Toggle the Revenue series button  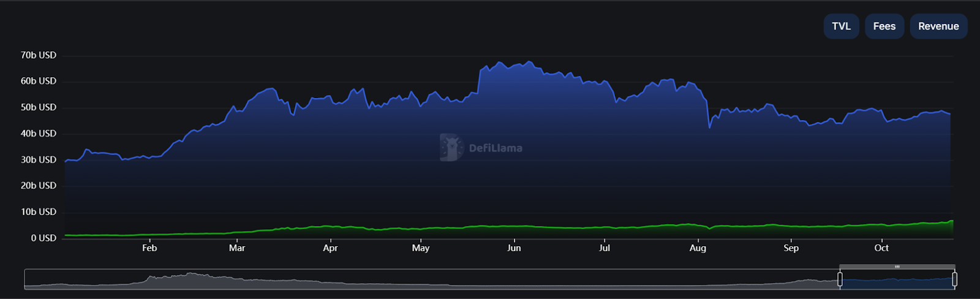pyautogui.click(x=938, y=26)
